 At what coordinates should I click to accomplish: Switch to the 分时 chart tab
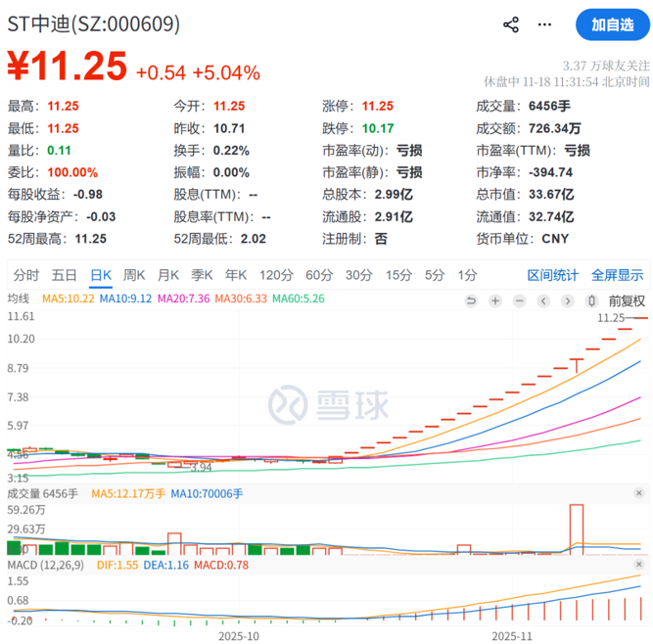pos(26,275)
